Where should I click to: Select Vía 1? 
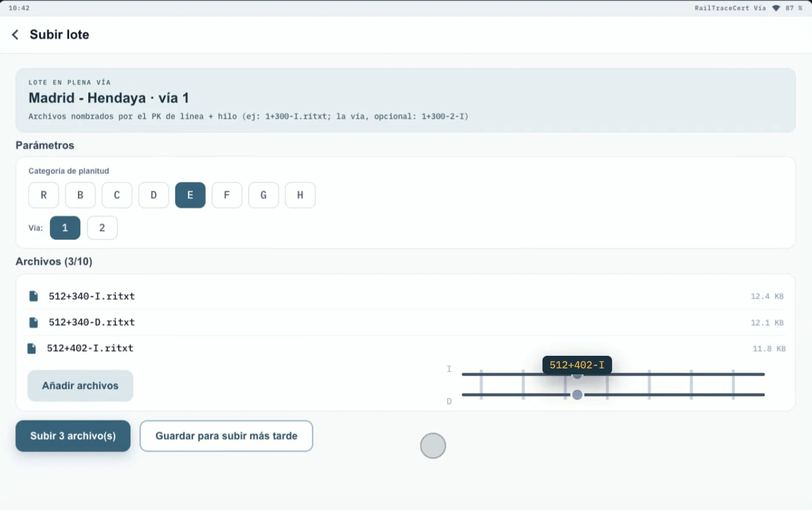point(65,228)
